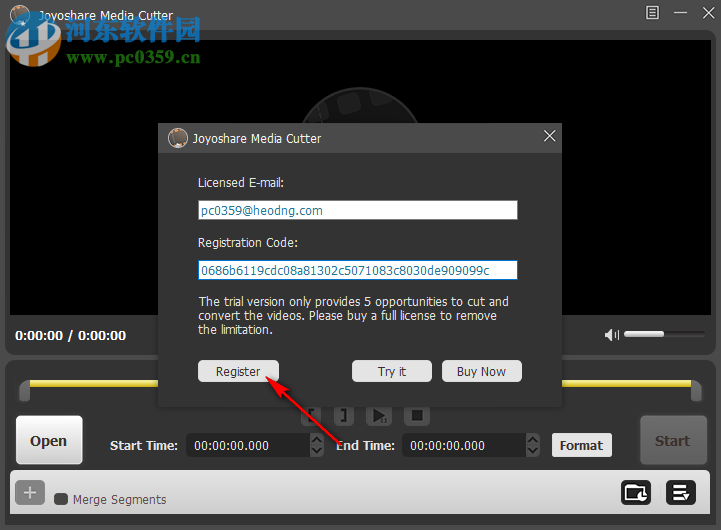Mute audio with the speaker icon
Image resolution: width=721 pixels, height=530 pixels.
pos(612,335)
